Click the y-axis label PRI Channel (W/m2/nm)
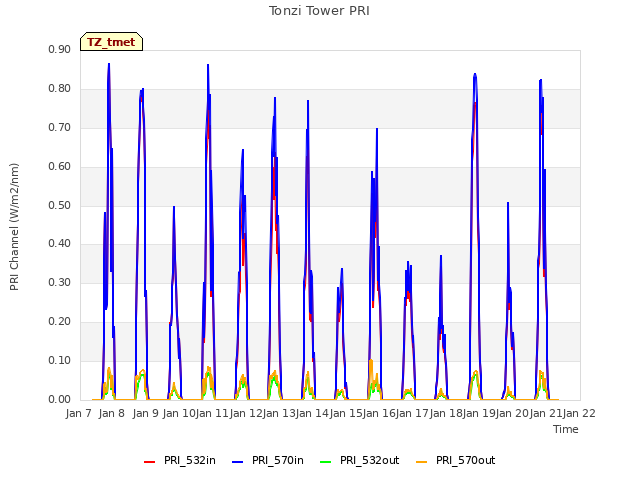The width and height of the screenshot is (640, 480). (x=14, y=227)
